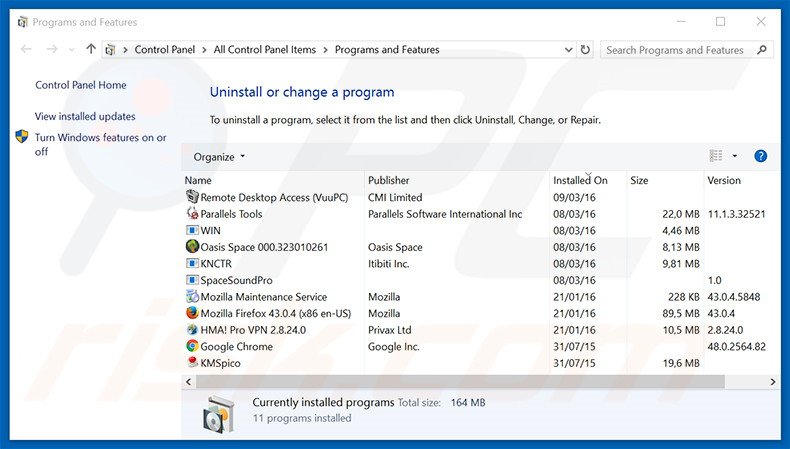Screen dimensions: 790x449
Task: Click the Programs and Features breadcrumb
Action: click(387, 49)
